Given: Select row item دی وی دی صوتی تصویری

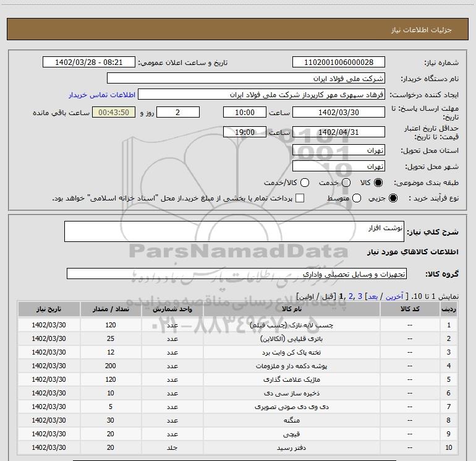Looking at the screenshot, I should pos(291,407).
